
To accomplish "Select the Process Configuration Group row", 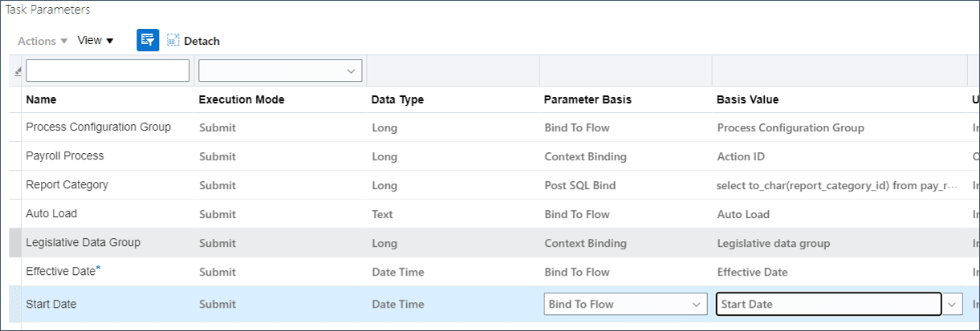I will [x=98, y=127].
